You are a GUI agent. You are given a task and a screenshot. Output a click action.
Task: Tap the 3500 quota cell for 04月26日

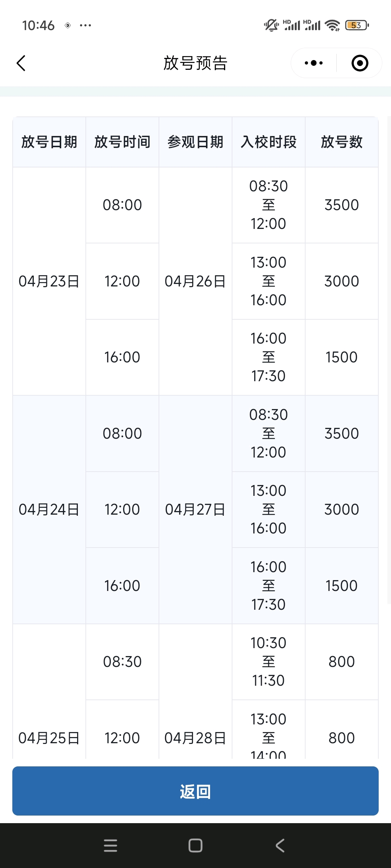pos(342,205)
